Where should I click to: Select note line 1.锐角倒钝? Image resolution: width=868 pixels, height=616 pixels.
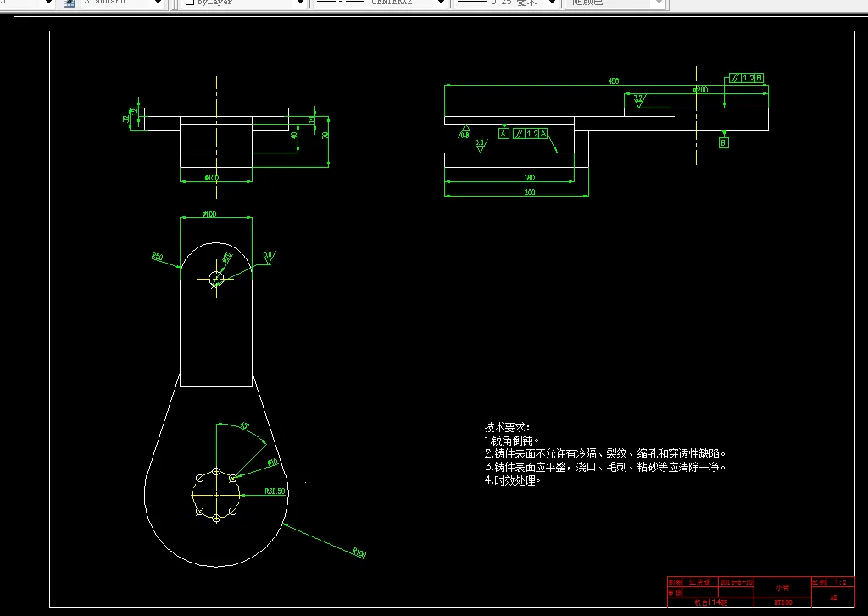coord(511,441)
